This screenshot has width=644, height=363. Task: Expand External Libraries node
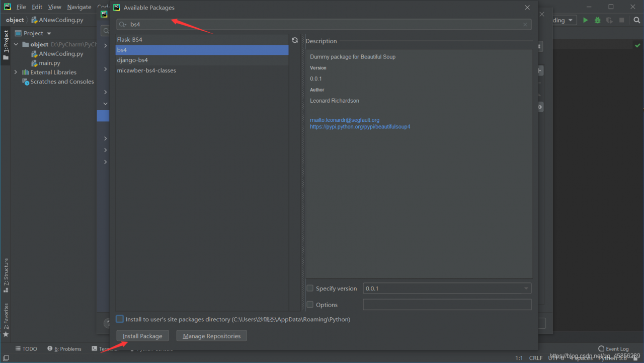pyautogui.click(x=16, y=72)
